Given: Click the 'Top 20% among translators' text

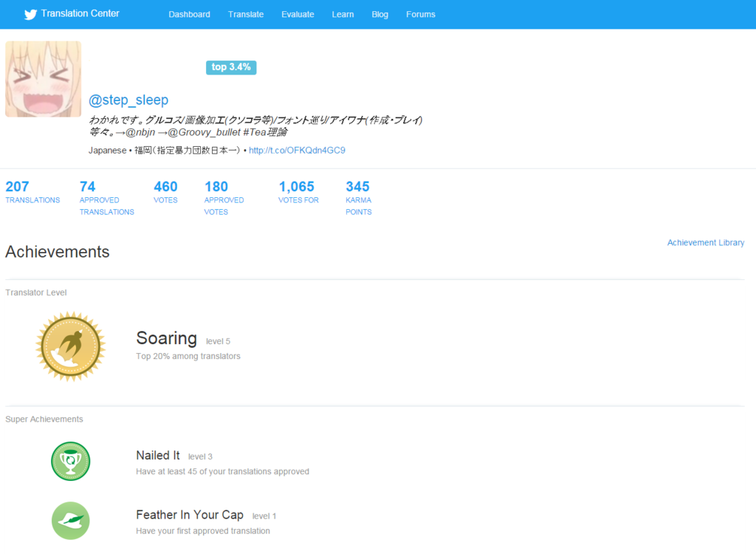Looking at the screenshot, I should 188,356.
